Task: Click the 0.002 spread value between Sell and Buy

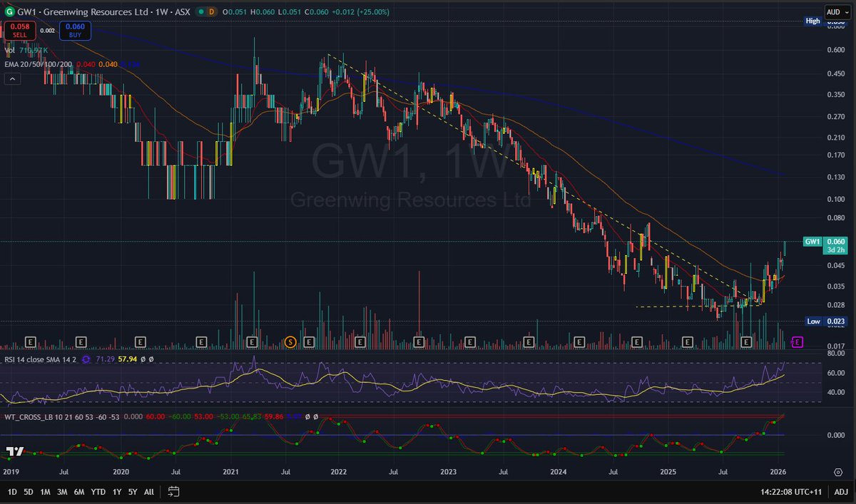Action: click(48, 31)
